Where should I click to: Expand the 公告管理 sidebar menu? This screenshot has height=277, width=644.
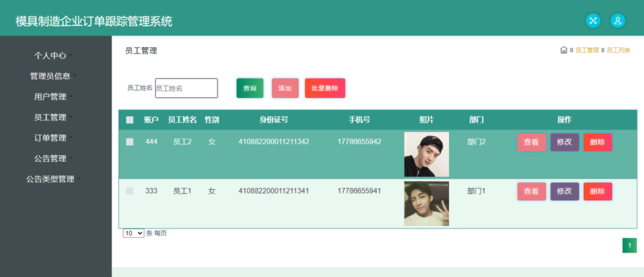tap(54, 158)
